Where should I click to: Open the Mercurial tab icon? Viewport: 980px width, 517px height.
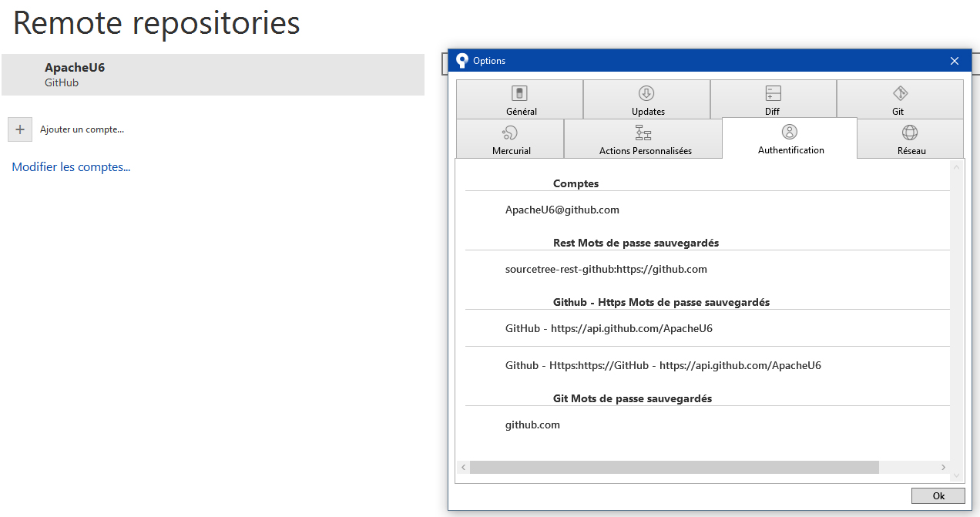[x=509, y=133]
